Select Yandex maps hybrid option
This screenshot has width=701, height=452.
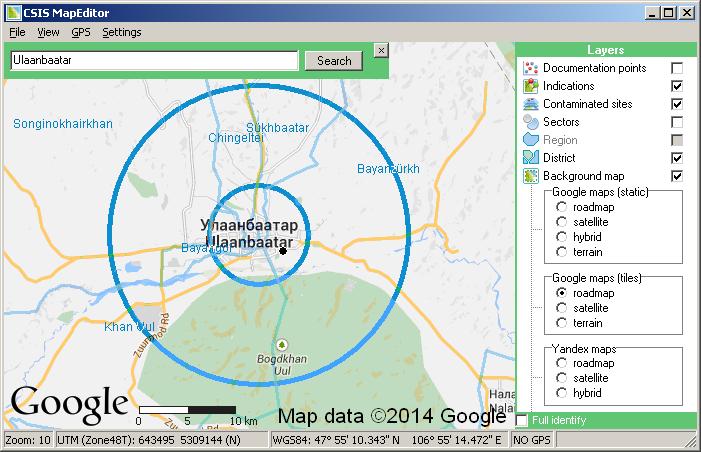click(561, 393)
